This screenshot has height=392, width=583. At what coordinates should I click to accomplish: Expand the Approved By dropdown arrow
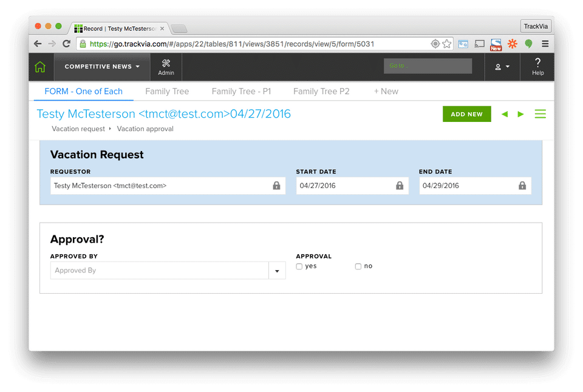(277, 271)
